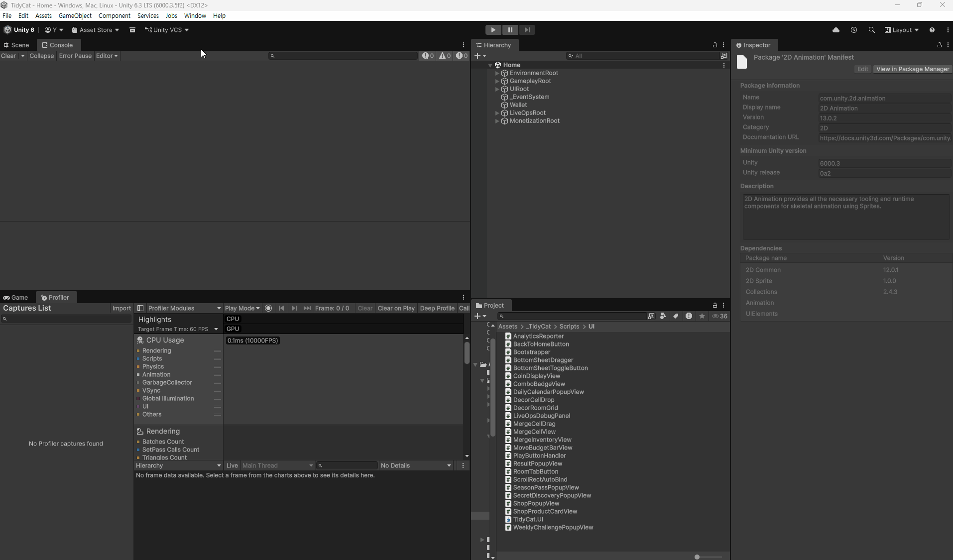Toggle Deep Profile option
Image resolution: width=953 pixels, height=560 pixels.
437,308
